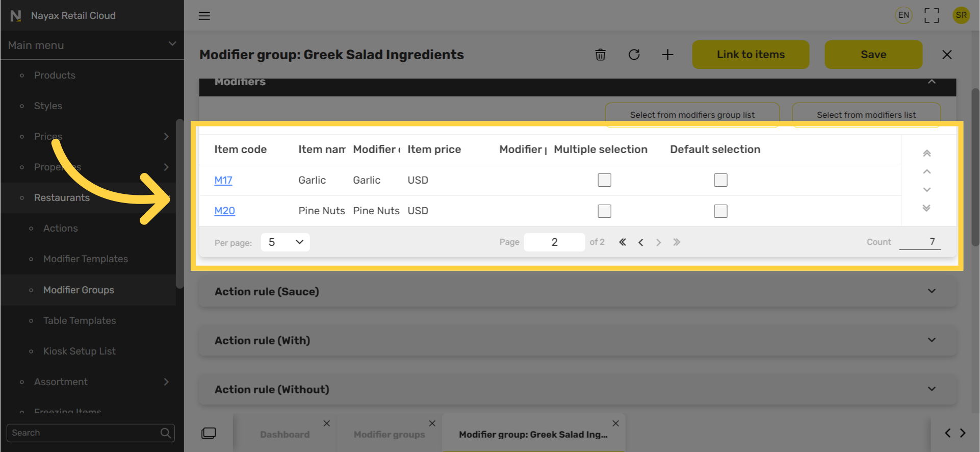Add new item with plus icon
The image size is (980, 452).
click(x=667, y=55)
